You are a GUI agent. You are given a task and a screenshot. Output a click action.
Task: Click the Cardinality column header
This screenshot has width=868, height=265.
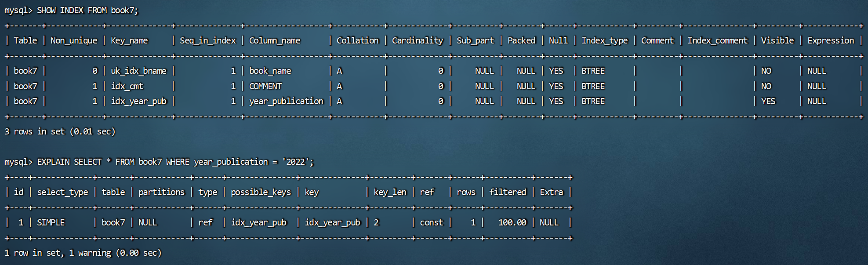point(417,40)
